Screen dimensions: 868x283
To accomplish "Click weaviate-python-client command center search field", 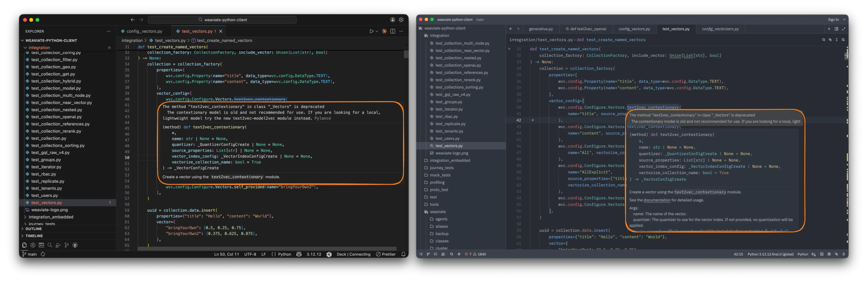I will pyautogui.click(x=222, y=20).
